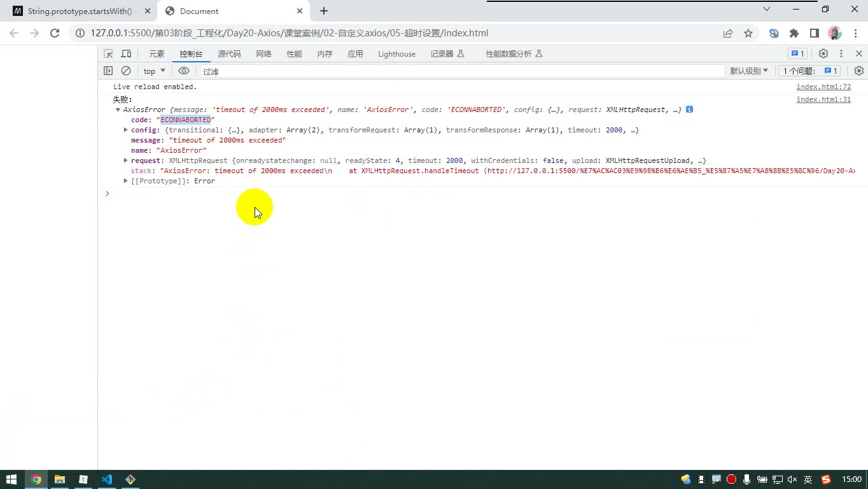The height and width of the screenshot is (489, 868).
Task: Click the blue info icon after AxiosError summary
Action: coord(689,110)
